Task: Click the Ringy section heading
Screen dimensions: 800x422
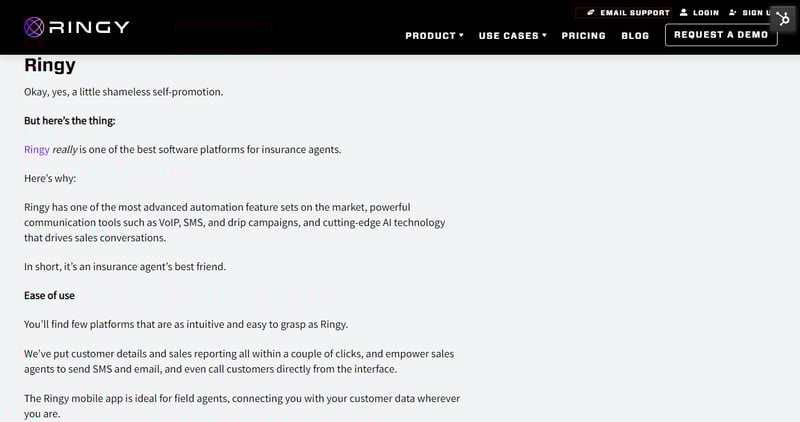Action: (x=49, y=65)
